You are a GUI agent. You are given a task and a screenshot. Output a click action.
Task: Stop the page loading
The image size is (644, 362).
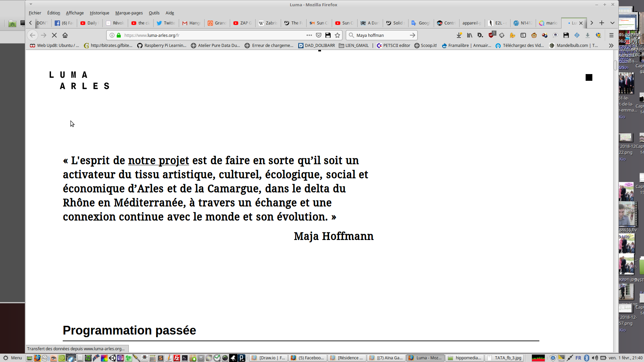pyautogui.click(x=54, y=35)
